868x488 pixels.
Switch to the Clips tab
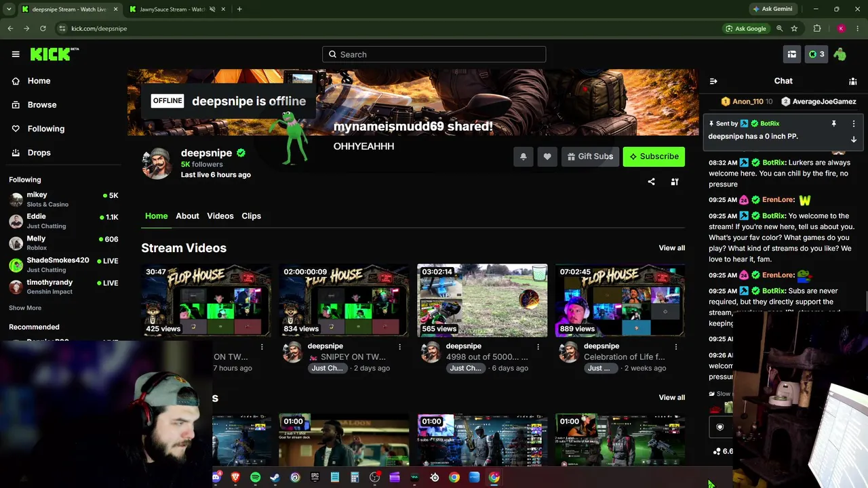pos(252,216)
